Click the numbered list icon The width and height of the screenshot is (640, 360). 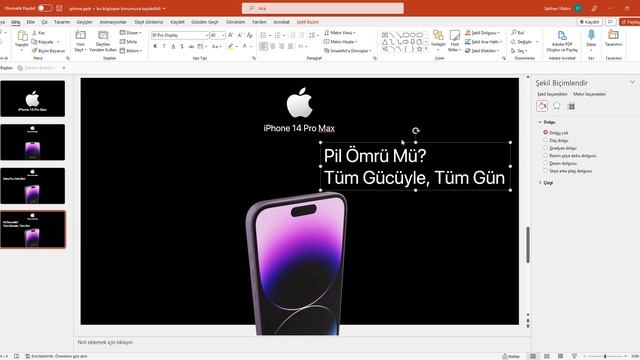278,36
